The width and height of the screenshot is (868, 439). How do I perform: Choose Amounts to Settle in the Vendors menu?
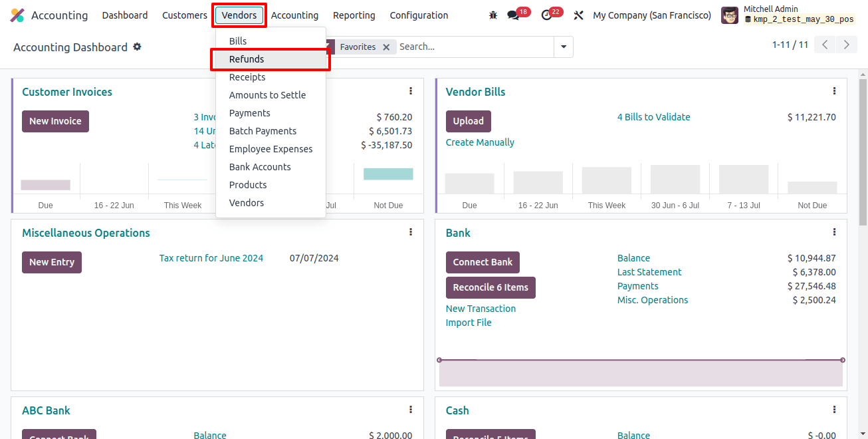271,95
